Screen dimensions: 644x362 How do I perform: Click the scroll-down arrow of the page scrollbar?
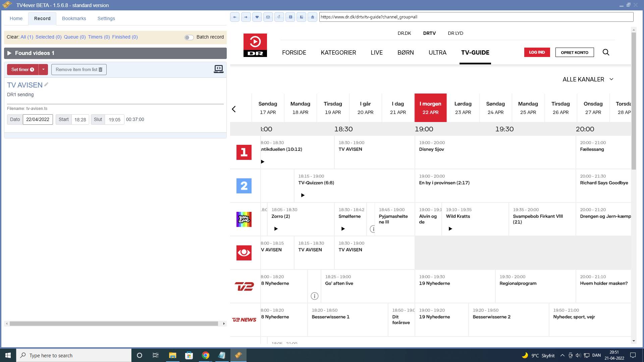tap(634, 341)
